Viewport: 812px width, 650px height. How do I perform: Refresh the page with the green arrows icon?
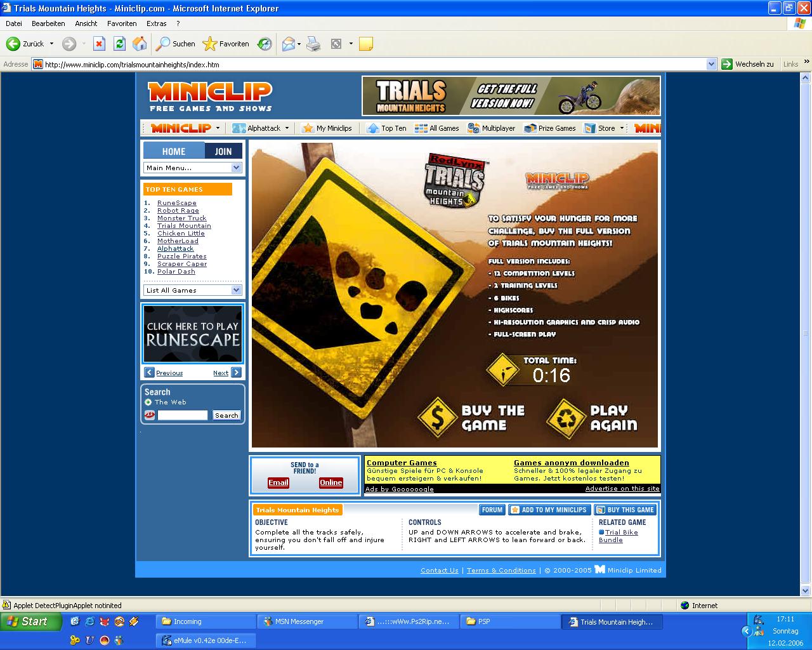point(119,44)
